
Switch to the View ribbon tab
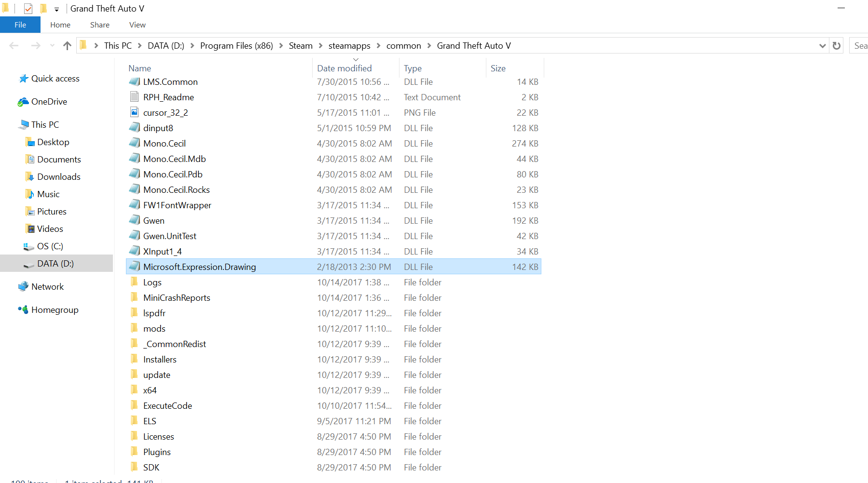[x=138, y=25]
